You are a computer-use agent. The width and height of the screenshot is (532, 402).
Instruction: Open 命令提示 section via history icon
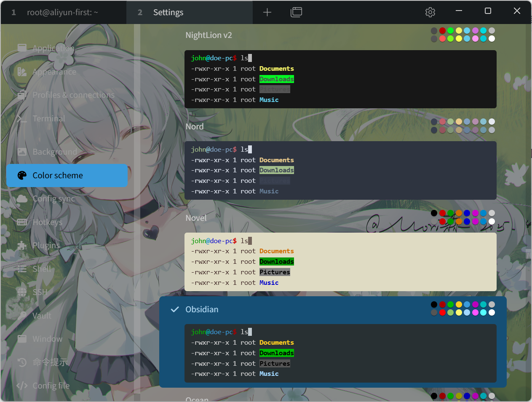(22, 362)
